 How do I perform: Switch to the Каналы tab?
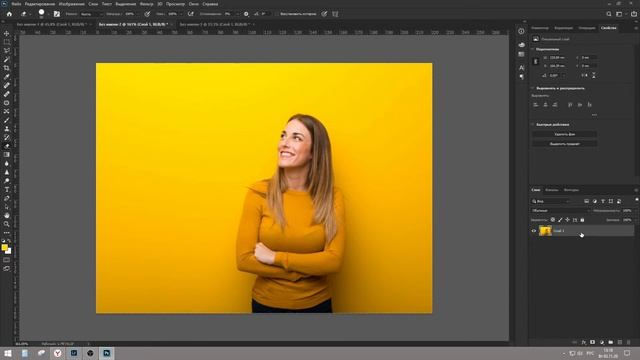pos(552,190)
